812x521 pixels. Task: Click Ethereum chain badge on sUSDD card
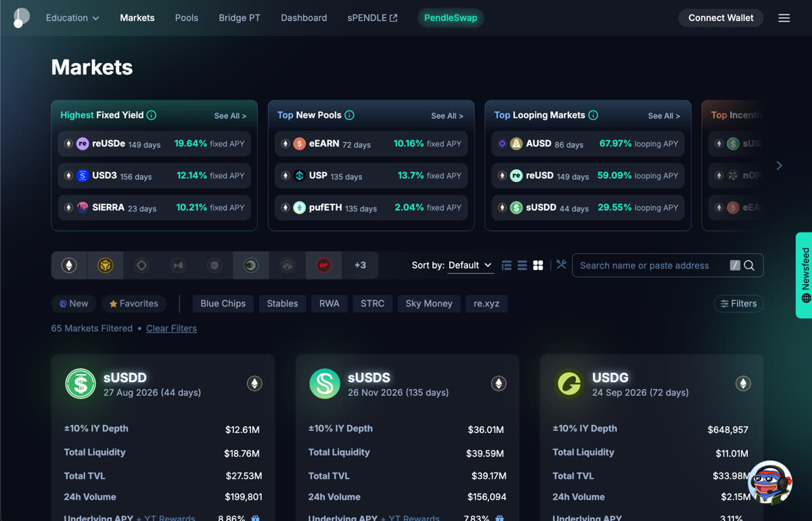tap(254, 384)
